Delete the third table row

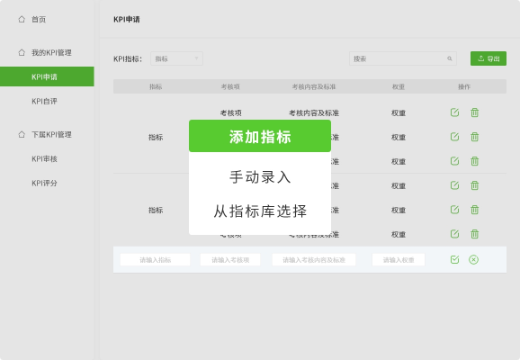coord(474,161)
